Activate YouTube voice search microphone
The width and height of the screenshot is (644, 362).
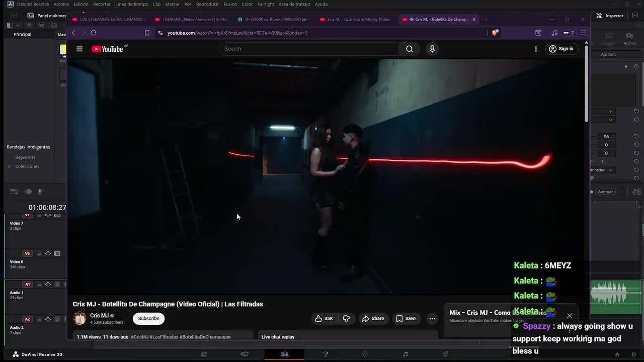(x=432, y=49)
